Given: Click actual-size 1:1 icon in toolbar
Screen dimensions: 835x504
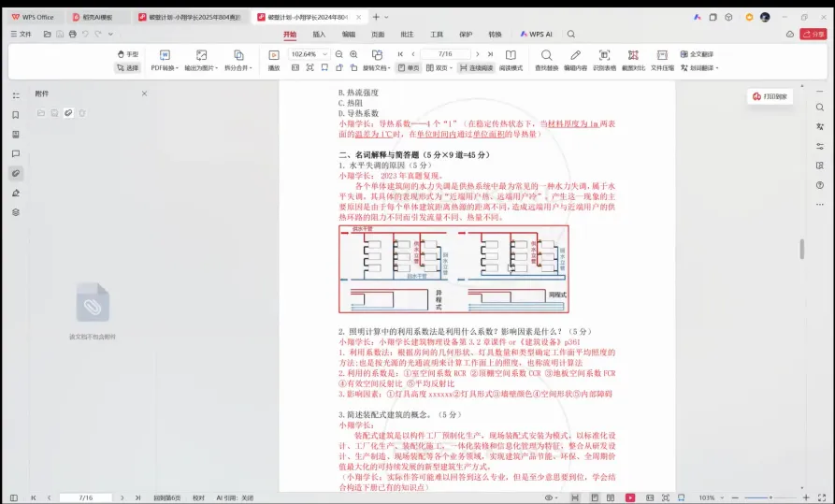Looking at the screenshot, I should 295,68.
